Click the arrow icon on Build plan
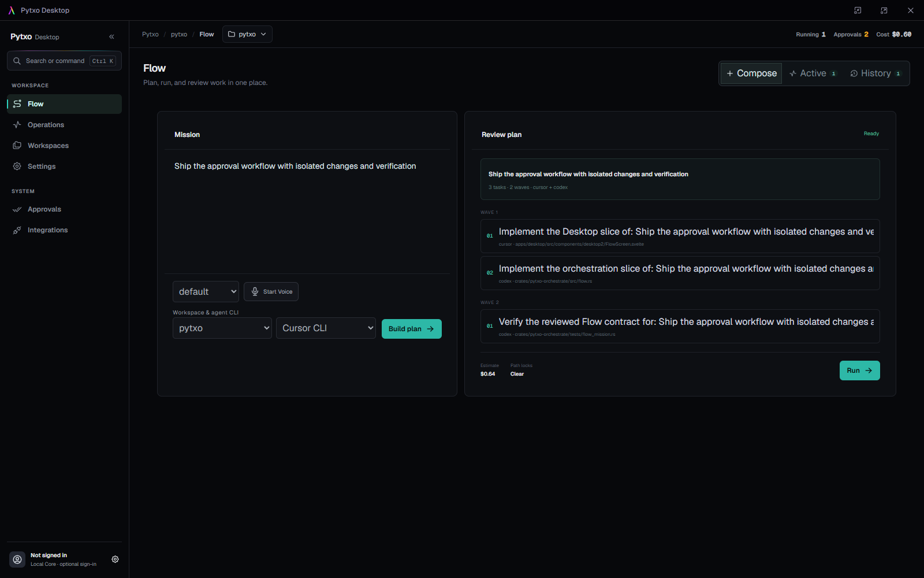The width and height of the screenshot is (924, 578). click(430, 329)
